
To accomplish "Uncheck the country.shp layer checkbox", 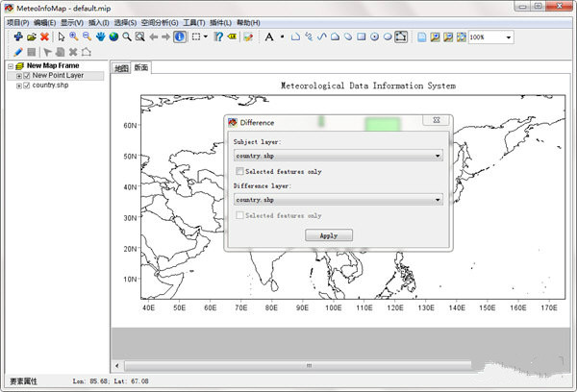I will pos(28,86).
